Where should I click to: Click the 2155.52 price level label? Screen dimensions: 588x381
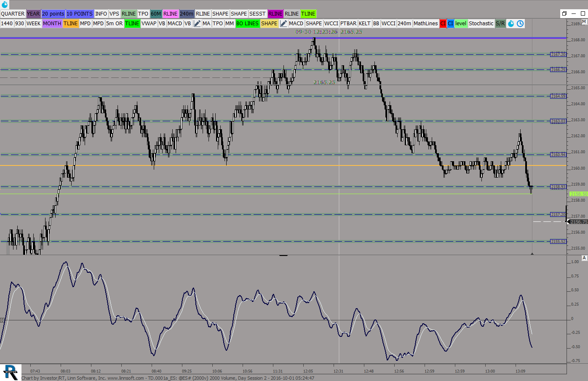click(558, 241)
